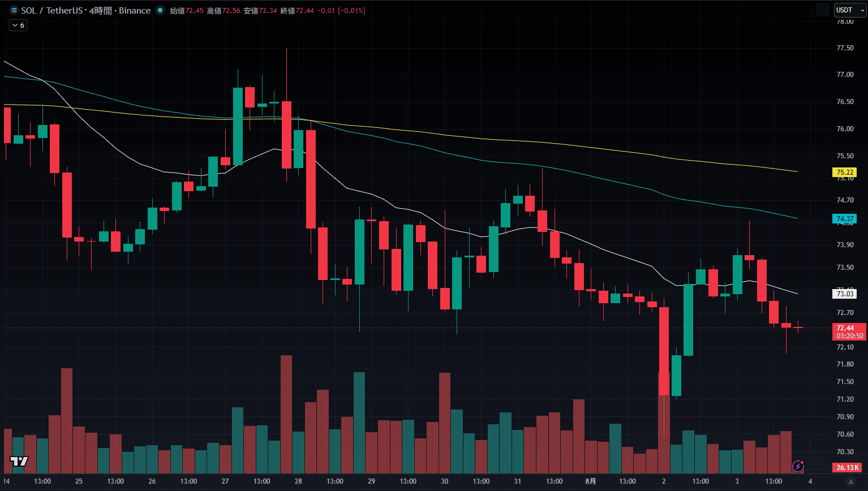Screen dimensions: 868x491
Task: Click the red 26.13K volume label
Action: coord(848,468)
